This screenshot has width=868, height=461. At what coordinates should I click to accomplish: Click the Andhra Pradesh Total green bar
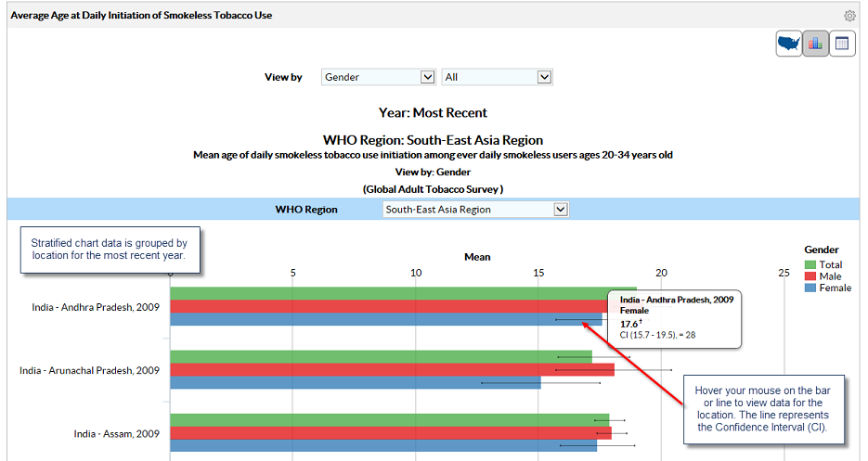tap(390, 294)
